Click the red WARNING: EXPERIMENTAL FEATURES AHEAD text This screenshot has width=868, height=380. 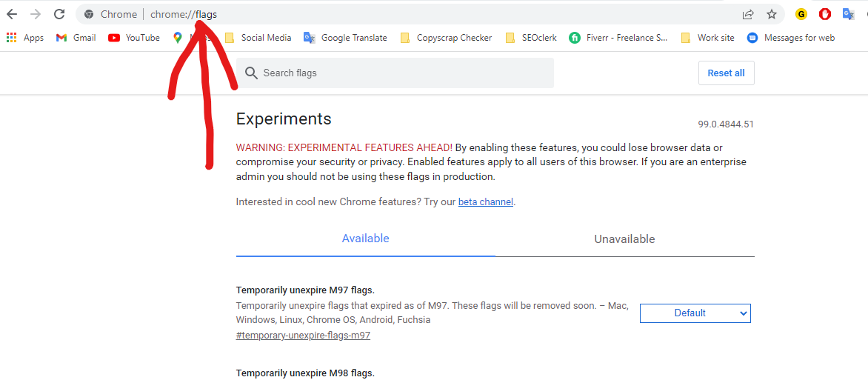point(344,148)
